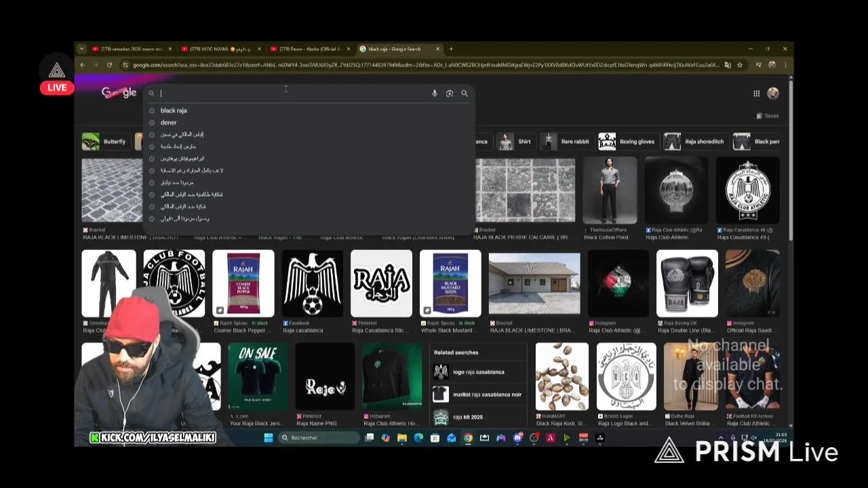This screenshot has width=868, height=488.
Task: Open the Chrome tab search dropdown
Action: tap(81, 49)
